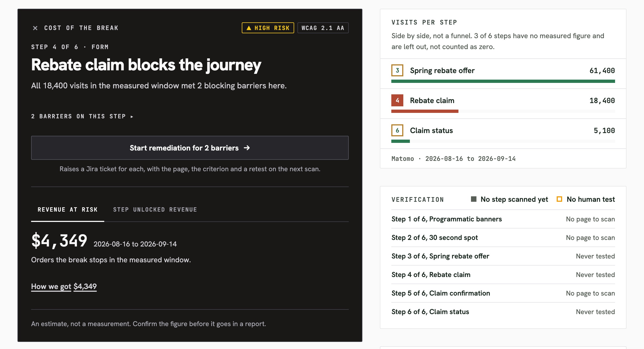644x349 pixels.
Task: Click the 61,400 visits value
Action: tap(602, 71)
